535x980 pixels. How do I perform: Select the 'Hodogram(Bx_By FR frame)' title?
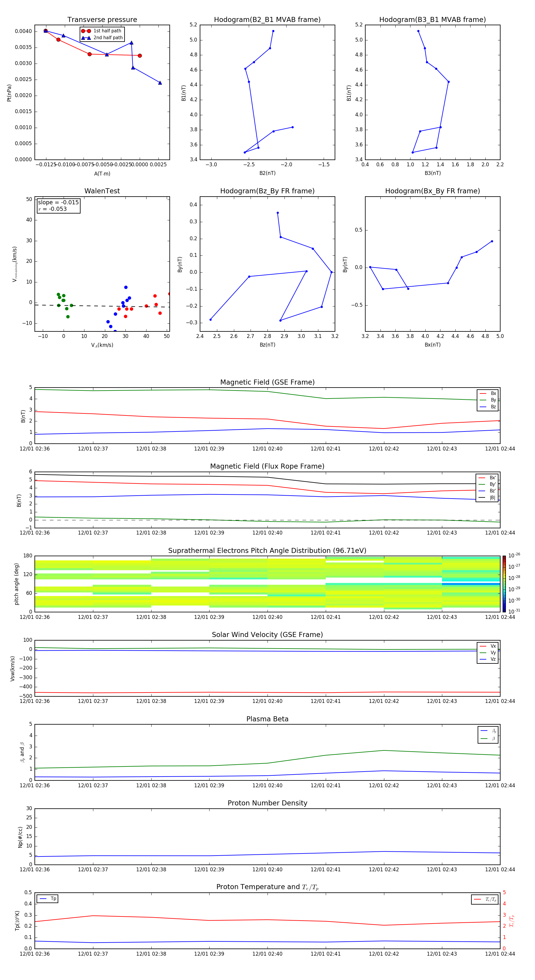coord(432,191)
